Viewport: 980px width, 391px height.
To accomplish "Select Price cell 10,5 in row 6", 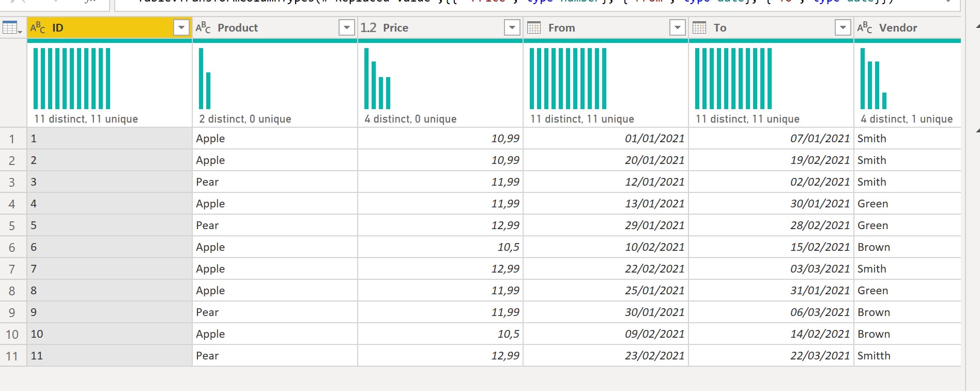I will [440, 247].
